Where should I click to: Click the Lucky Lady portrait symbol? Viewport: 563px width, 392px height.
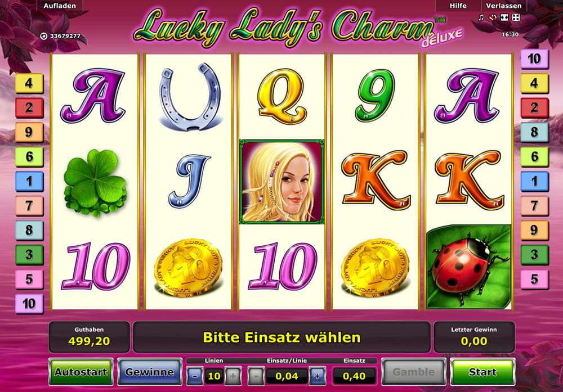pyautogui.click(x=282, y=182)
